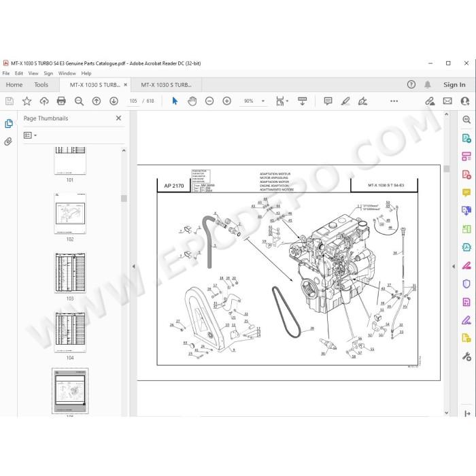
Task: Collapse the left navigation pane arrow
Action: click(134, 267)
